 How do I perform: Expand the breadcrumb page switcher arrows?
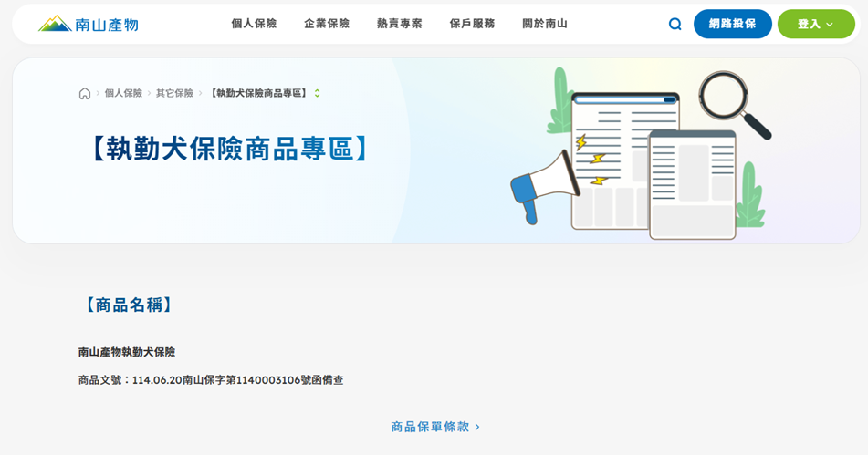coord(318,93)
